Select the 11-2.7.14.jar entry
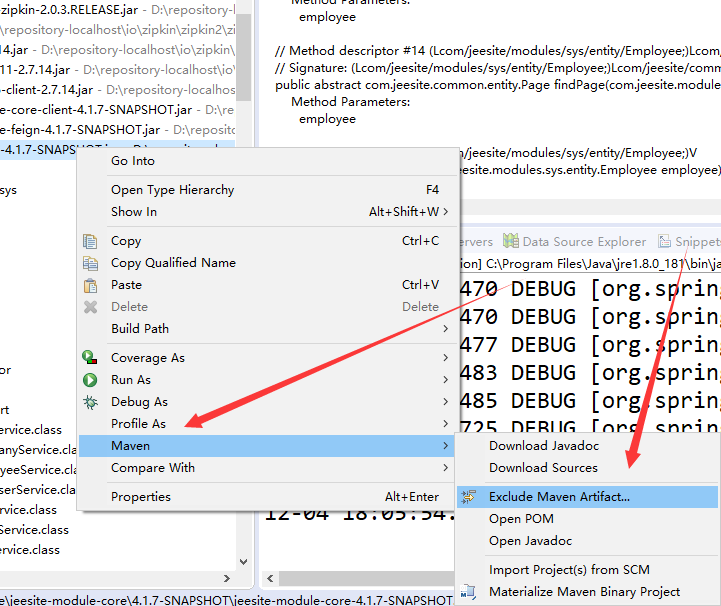 [118, 70]
